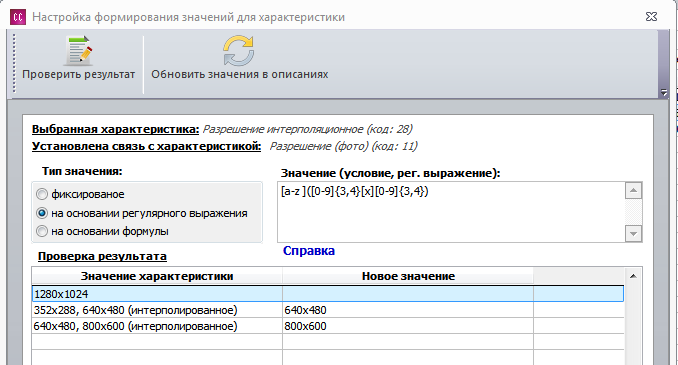Click the toolbar drag grip handle
Viewport: 678px width, 365px height.
pos(14,64)
